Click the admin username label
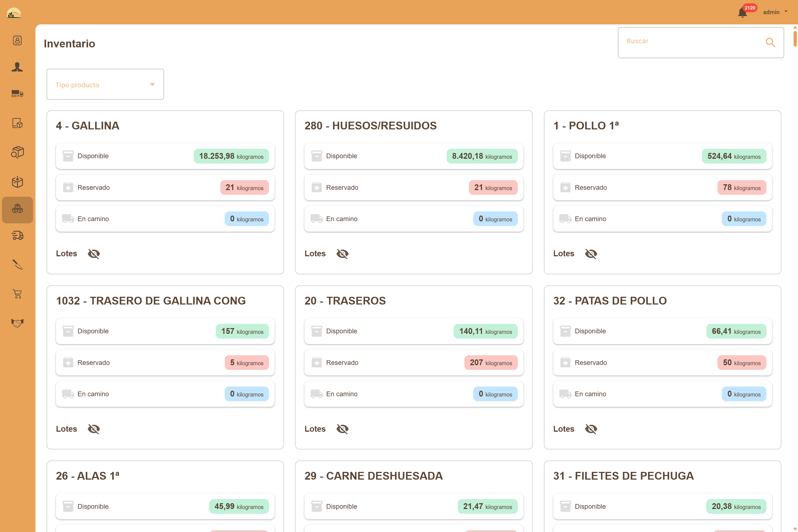 [x=771, y=12]
